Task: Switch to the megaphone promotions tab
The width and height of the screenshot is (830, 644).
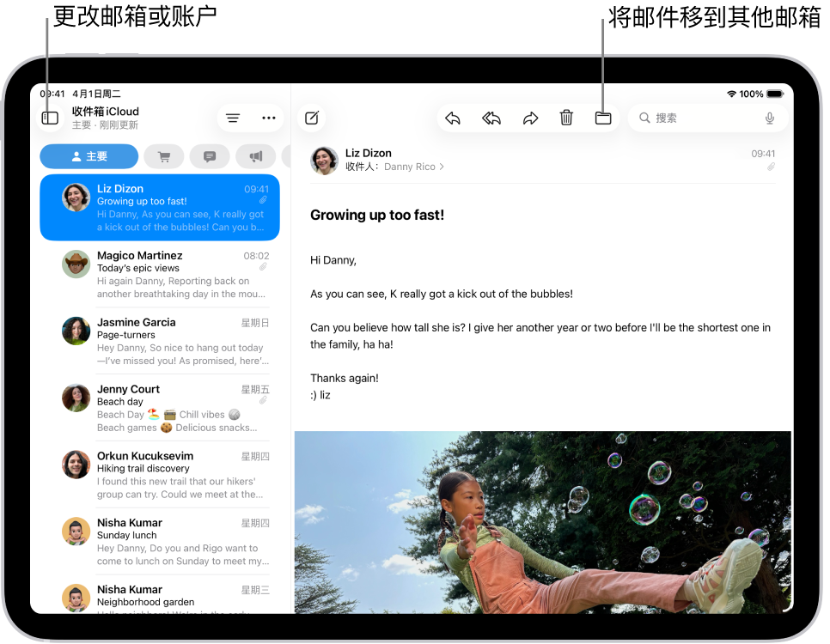Action: (x=256, y=156)
